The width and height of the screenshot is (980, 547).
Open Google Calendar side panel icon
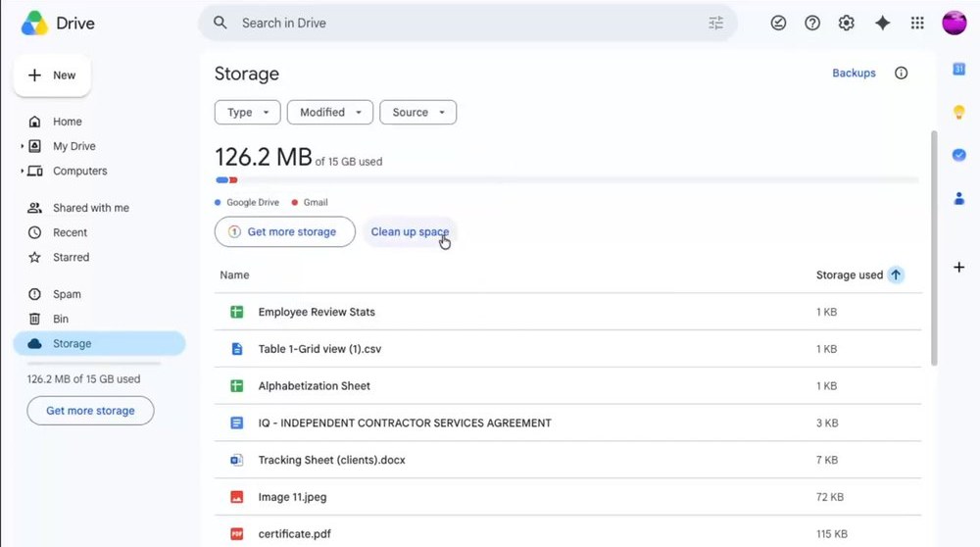[958, 70]
